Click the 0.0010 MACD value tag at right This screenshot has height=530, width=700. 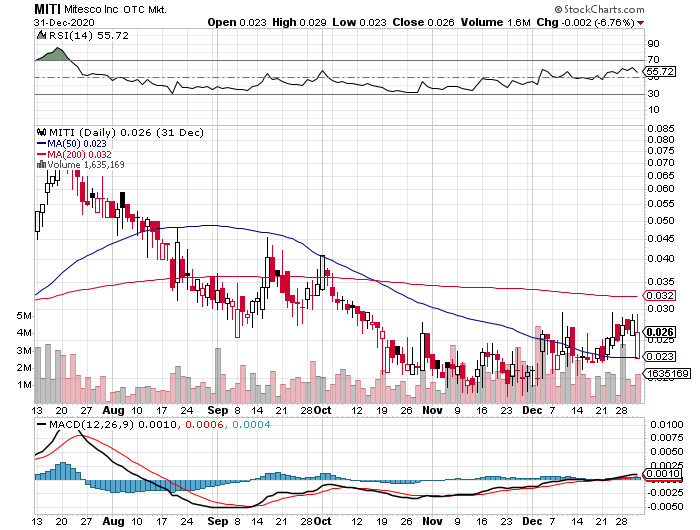click(x=662, y=474)
